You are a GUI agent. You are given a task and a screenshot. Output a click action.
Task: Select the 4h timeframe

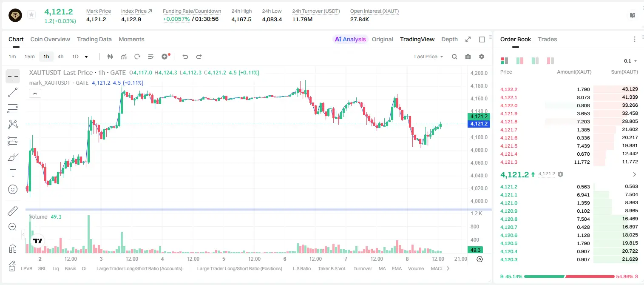click(x=61, y=57)
